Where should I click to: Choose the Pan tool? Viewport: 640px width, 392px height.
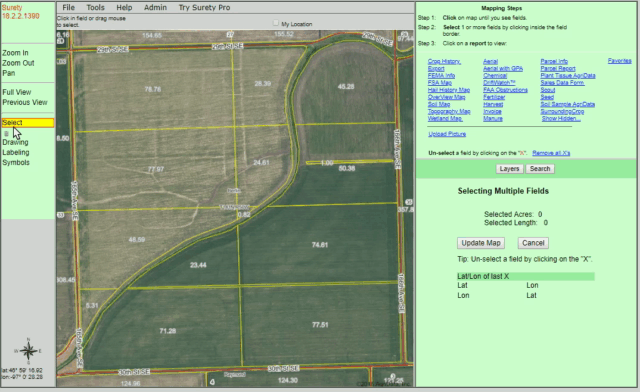[x=9, y=73]
